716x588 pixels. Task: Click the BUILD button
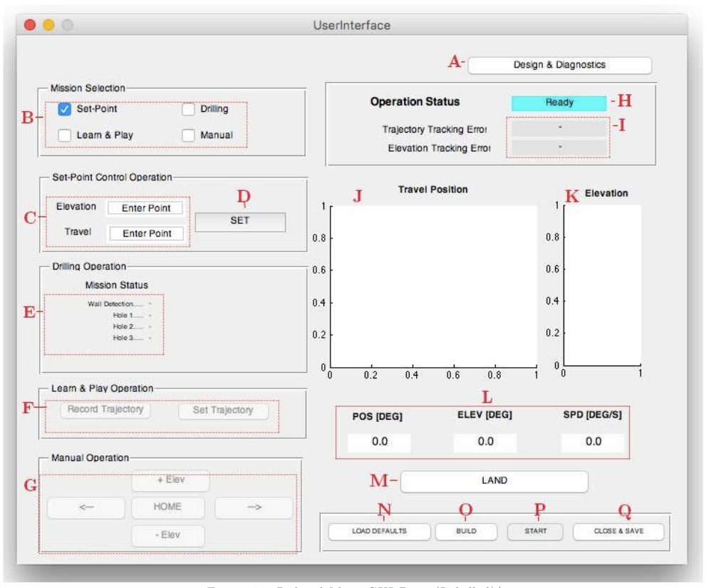(466, 532)
